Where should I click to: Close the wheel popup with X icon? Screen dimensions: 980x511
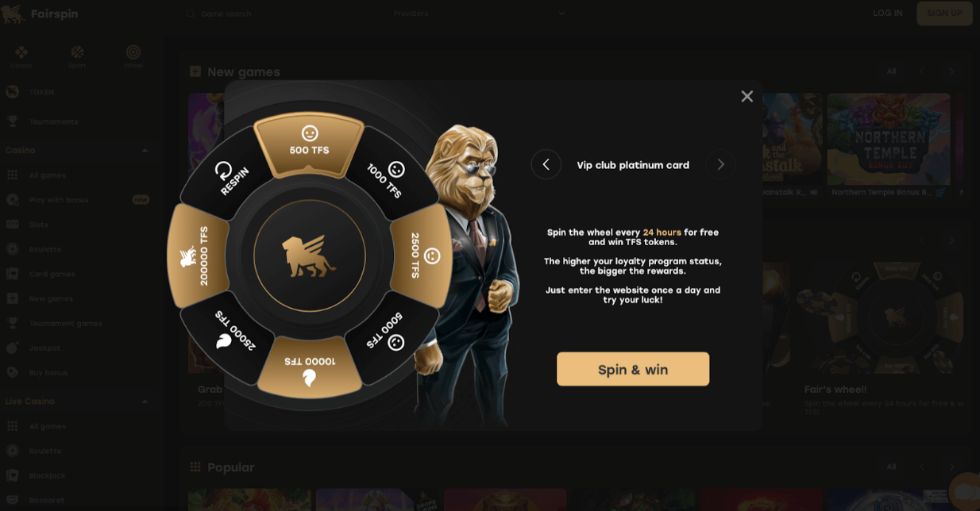pos(747,96)
